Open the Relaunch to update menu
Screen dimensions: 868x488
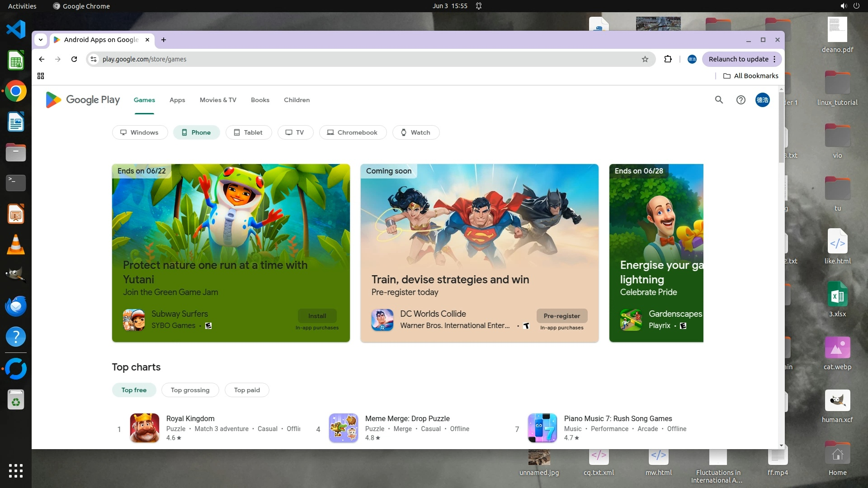741,59
